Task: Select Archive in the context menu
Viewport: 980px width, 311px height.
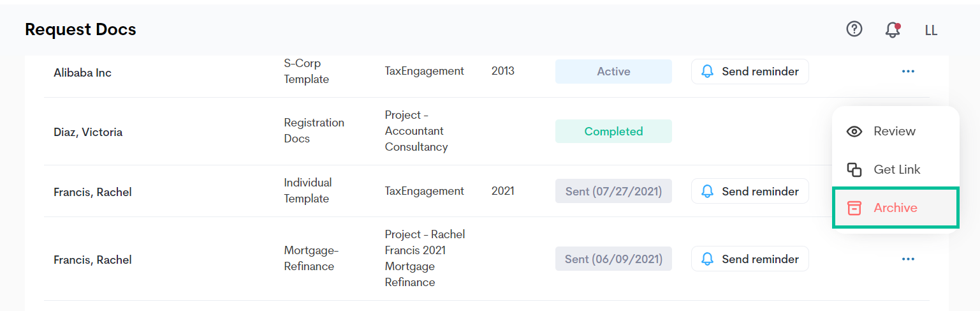Action: pyautogui.click(x=895, y=208)
